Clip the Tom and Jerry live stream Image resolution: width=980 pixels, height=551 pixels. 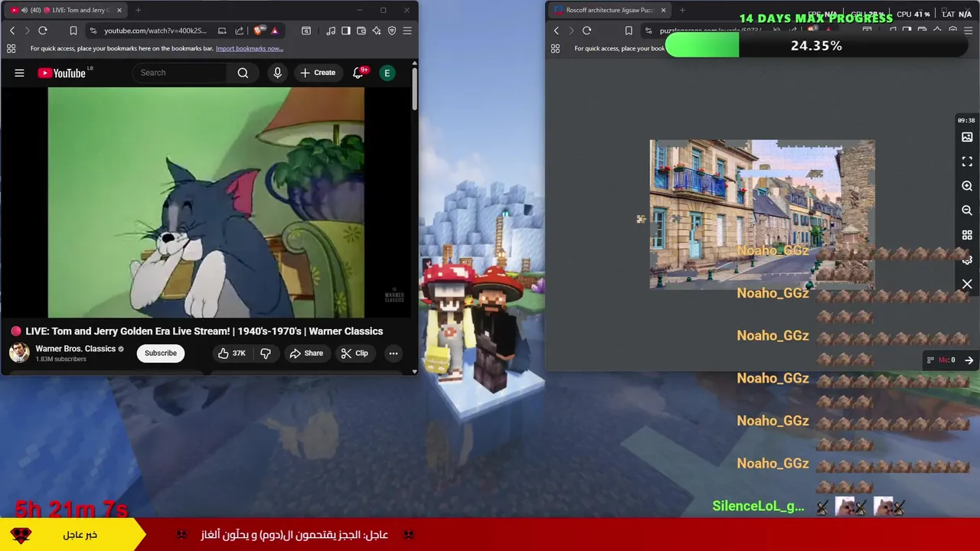pyautogui.click(x=354, y=353)
